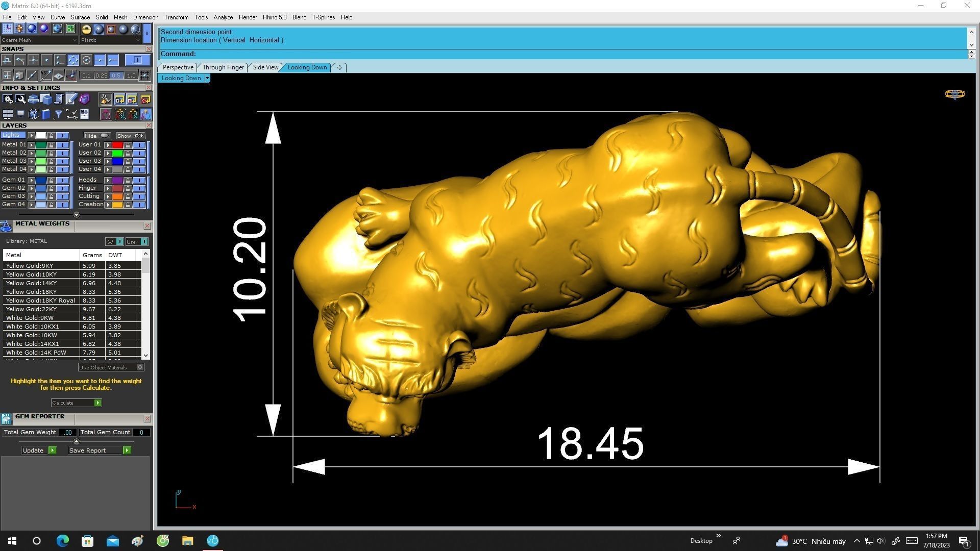Open the gears settings icon in Info & Settings

tap(7, 99)
